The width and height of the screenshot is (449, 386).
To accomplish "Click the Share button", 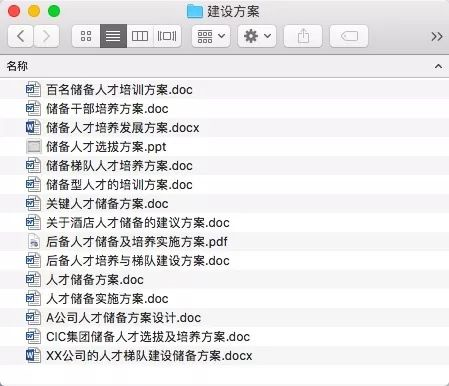I will coord(303,36).
